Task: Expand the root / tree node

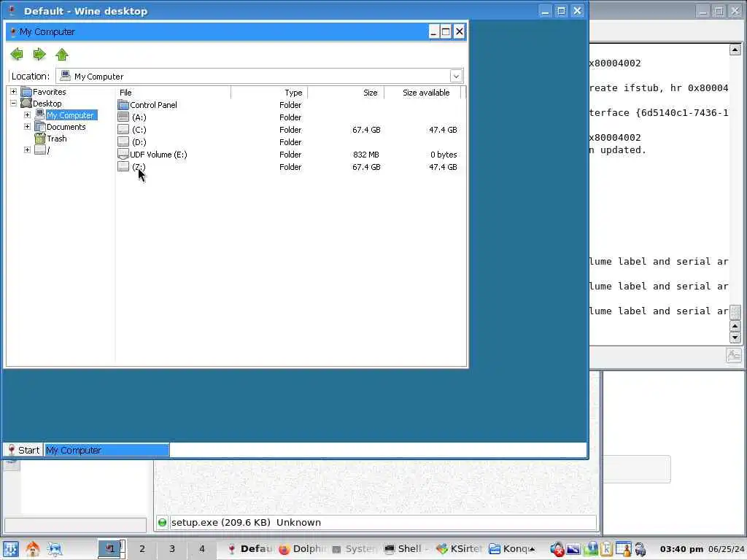Action: pyautogui.click(x=27, y=150)
